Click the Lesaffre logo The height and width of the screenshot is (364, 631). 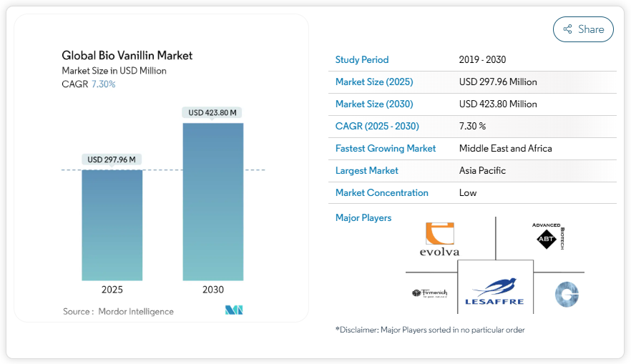coord(494,291)
